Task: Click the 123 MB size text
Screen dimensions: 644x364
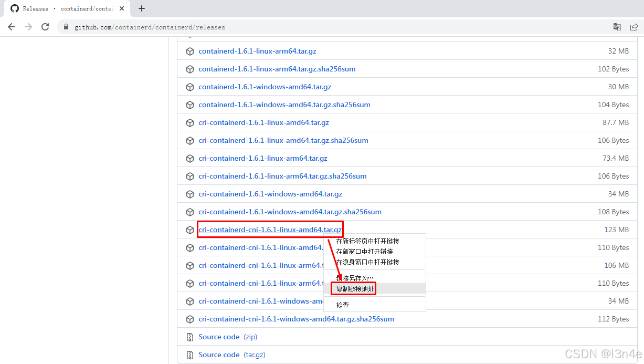Action: coord(616,230)
